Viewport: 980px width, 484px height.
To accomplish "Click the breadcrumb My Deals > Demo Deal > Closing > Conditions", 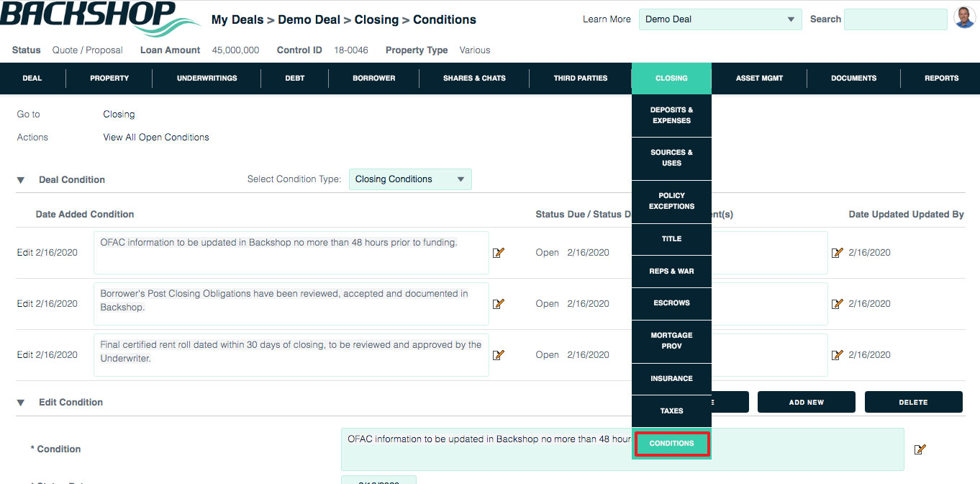I will 344,19.
